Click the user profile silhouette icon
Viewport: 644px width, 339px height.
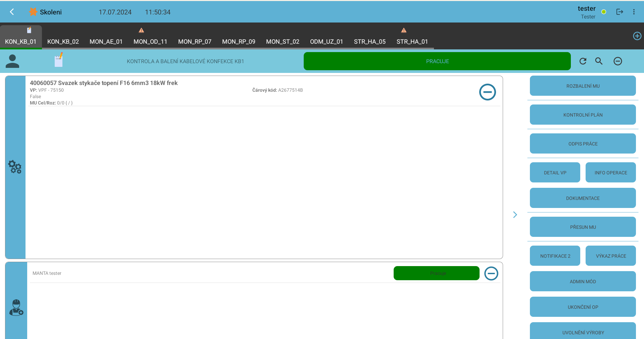(12, 61)
